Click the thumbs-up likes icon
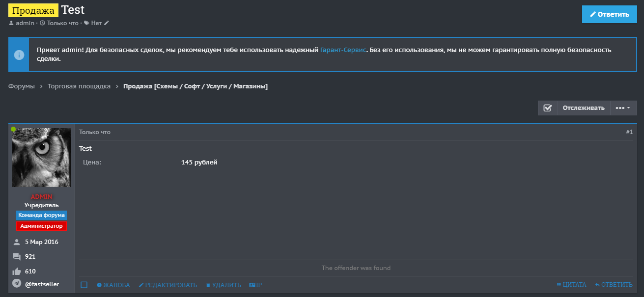The image size is (644, 297). [x=17, y=271]
